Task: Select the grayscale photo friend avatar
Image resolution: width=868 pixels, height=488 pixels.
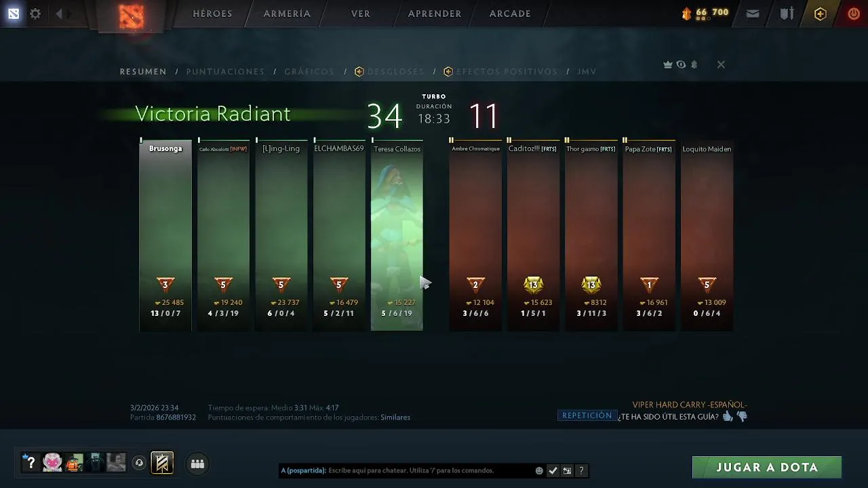Action: click(x=116, y=462)
